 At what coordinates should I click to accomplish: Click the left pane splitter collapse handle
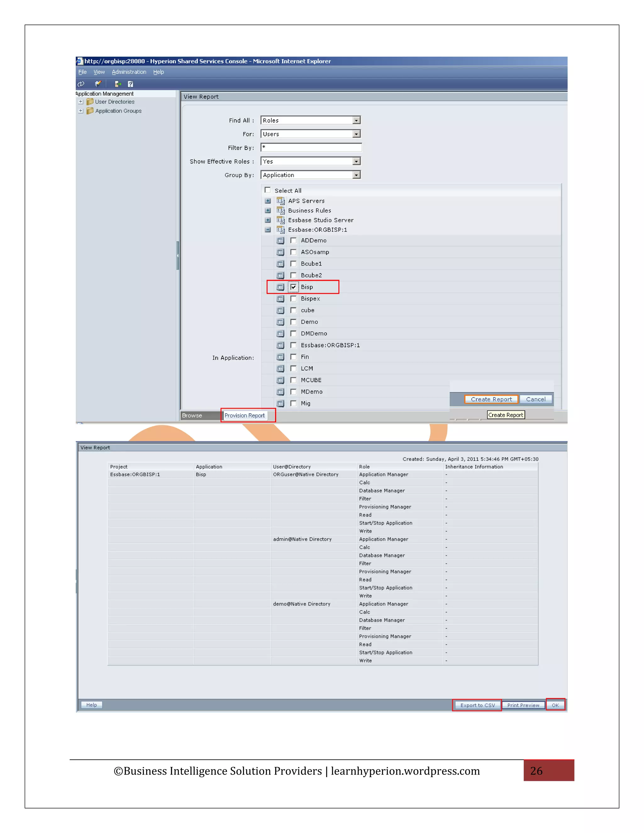(178, 256)
